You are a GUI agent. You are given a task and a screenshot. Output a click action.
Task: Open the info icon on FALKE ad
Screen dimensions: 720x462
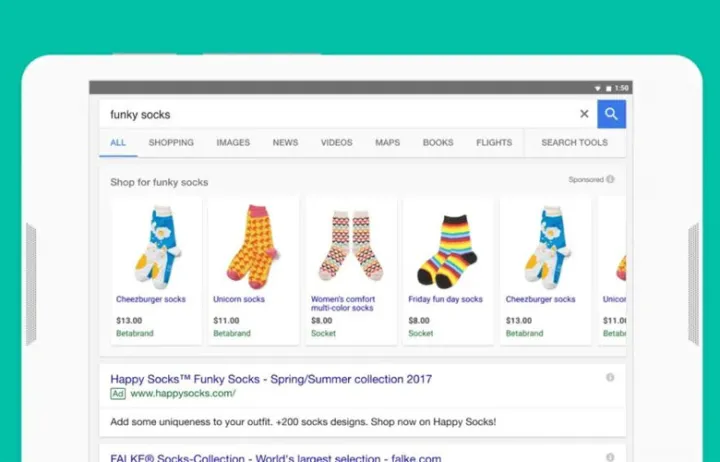(x=610, y=457)
